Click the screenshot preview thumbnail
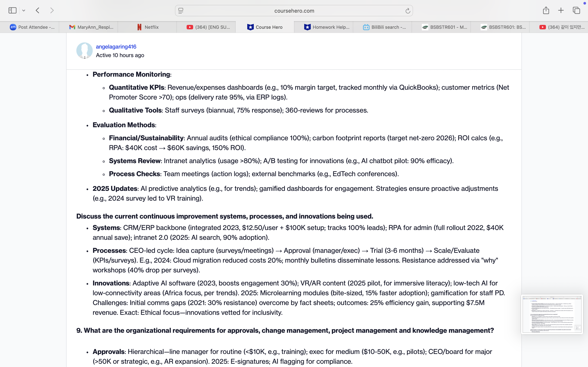The width and height of the screenshot is (588, 367). click(552, 314)
